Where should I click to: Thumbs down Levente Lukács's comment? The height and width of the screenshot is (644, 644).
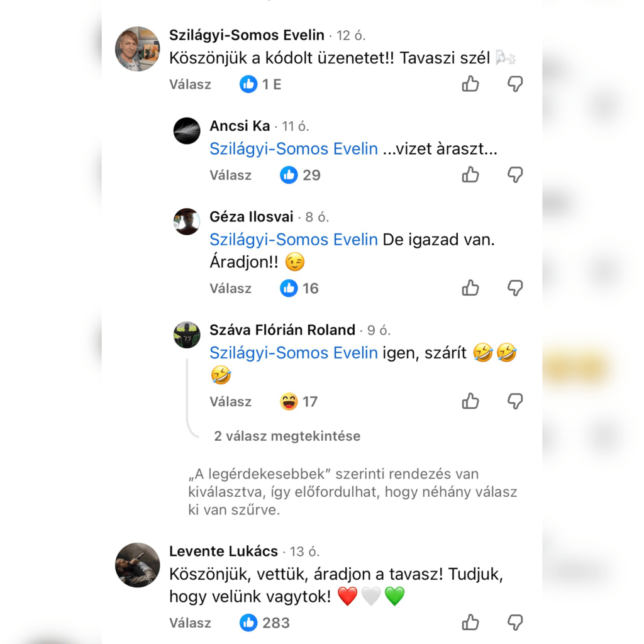(515, 623)
